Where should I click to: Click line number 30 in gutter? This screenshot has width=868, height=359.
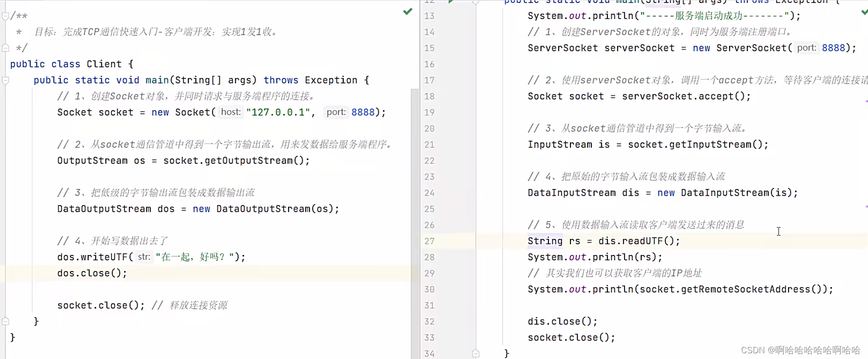coord(429,289)
